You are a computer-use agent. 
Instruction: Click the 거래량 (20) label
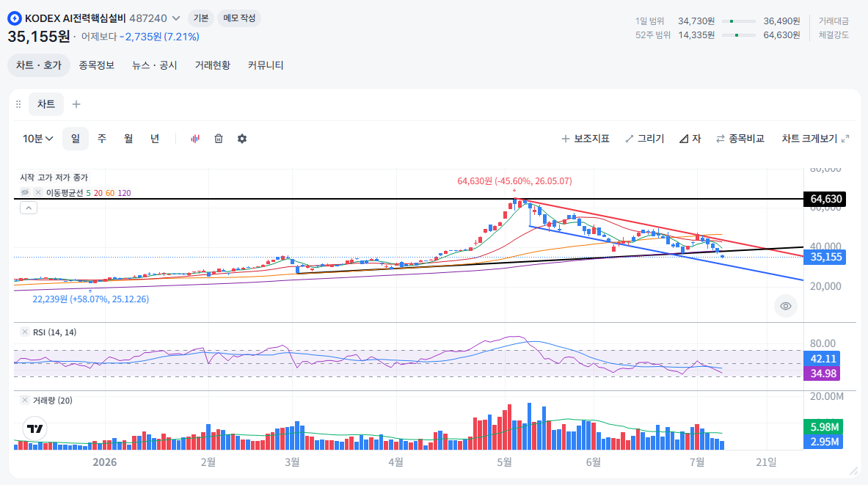point(53,401)
